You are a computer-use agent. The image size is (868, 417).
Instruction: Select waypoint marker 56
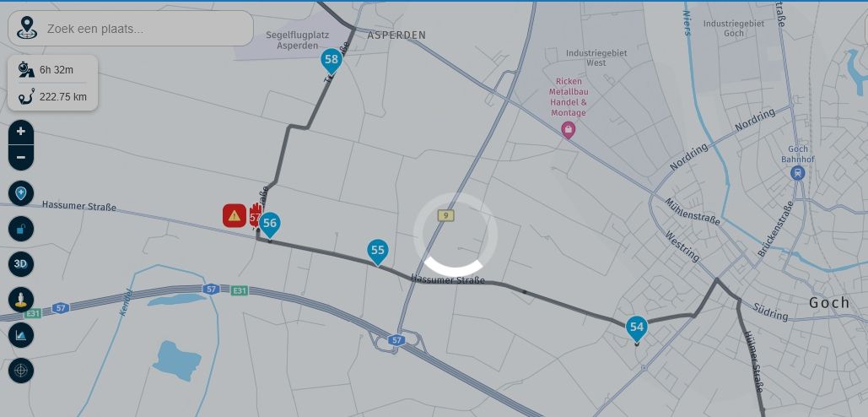click(x=270, y=225)
